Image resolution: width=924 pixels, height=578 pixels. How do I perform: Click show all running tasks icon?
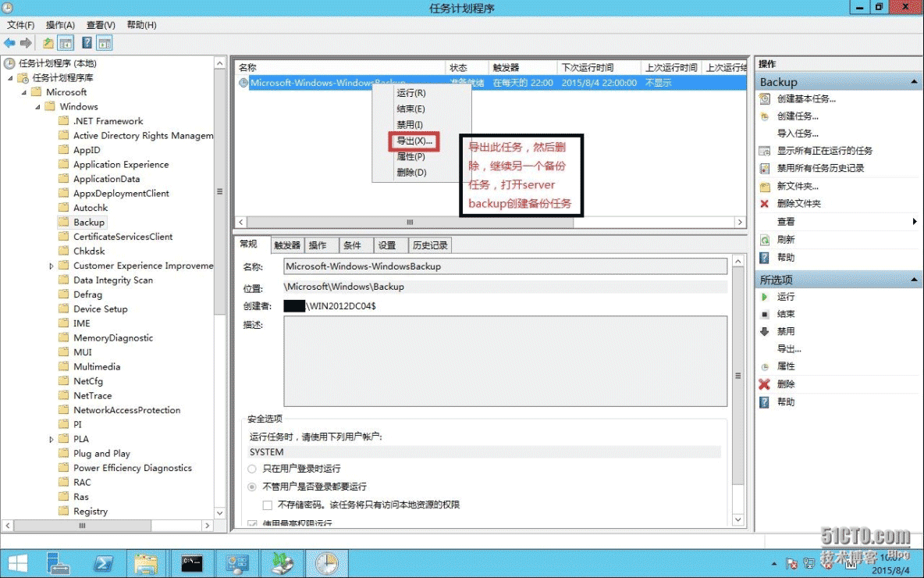pos(764,151)
